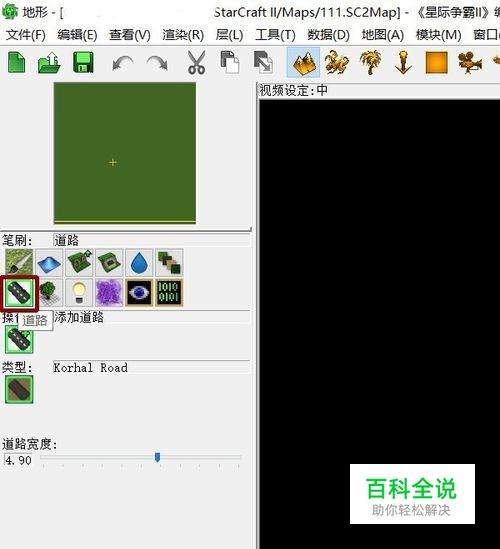Select the terrain objects stacked squares brush
The height and width of the screenshot is (549, 500).
(x=169, y=262)
